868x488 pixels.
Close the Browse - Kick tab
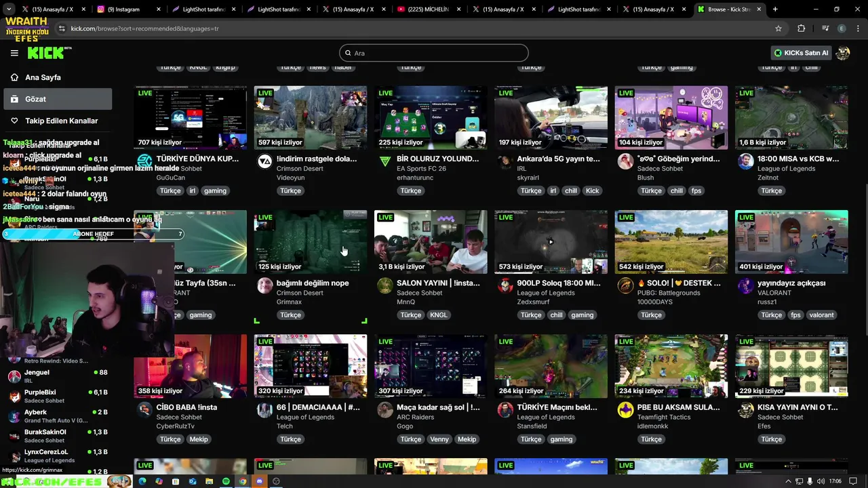pyautogui.click(x=759, y=9)
